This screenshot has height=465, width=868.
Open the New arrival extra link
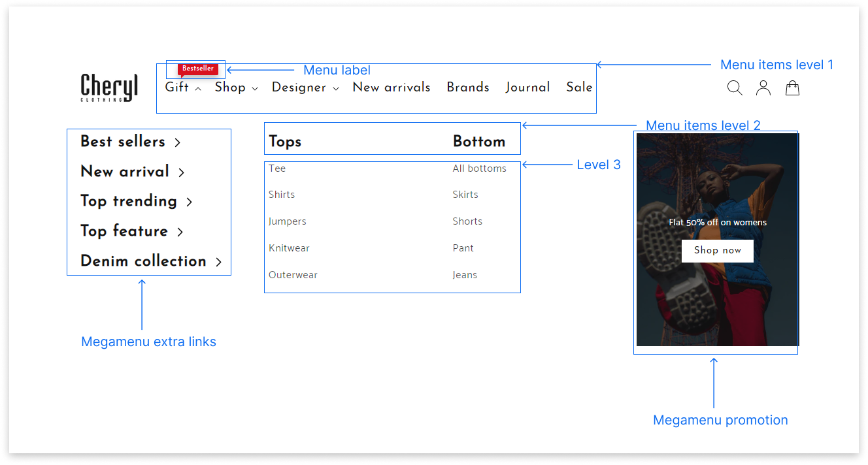click(125, 172)
